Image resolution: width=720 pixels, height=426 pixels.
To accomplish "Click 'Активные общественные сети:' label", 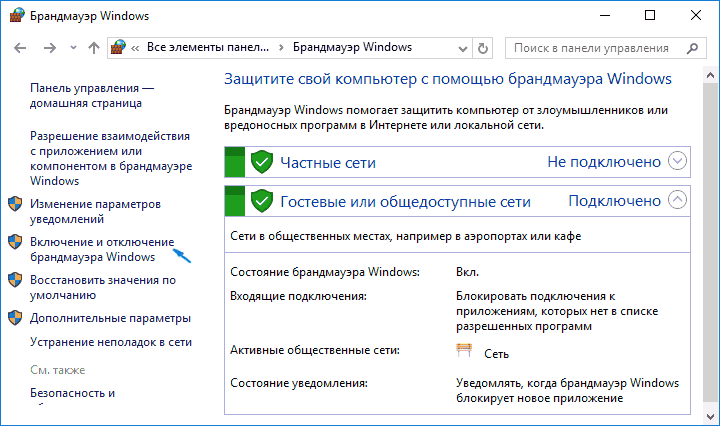I will tap(315, 350).
